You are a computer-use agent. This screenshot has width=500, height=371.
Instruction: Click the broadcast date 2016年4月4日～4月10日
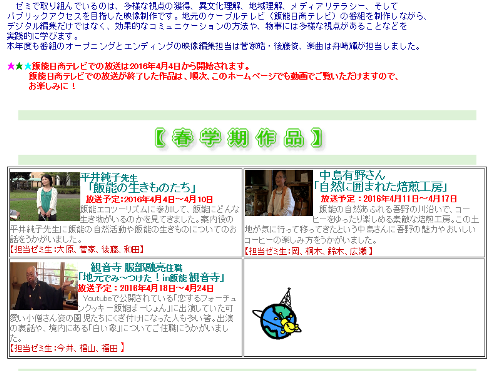(149, 199)
